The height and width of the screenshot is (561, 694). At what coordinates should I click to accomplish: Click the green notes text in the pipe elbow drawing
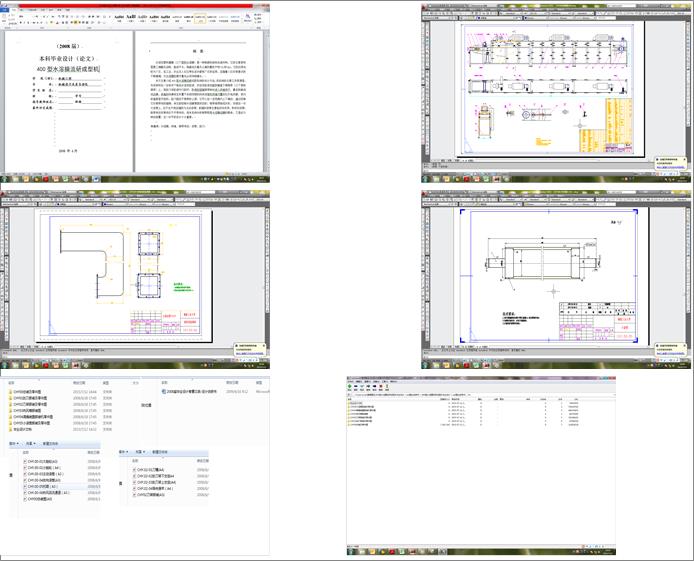tap(183, 288)
